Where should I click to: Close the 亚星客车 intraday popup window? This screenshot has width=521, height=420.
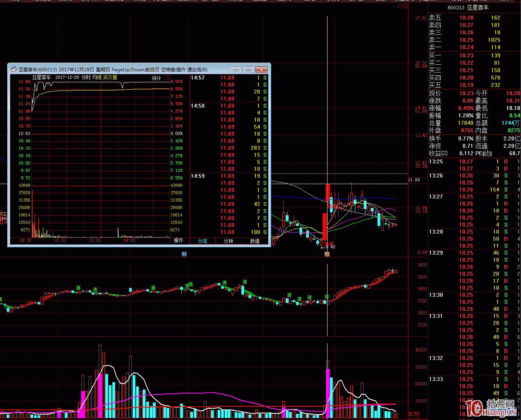pos(261,70)
